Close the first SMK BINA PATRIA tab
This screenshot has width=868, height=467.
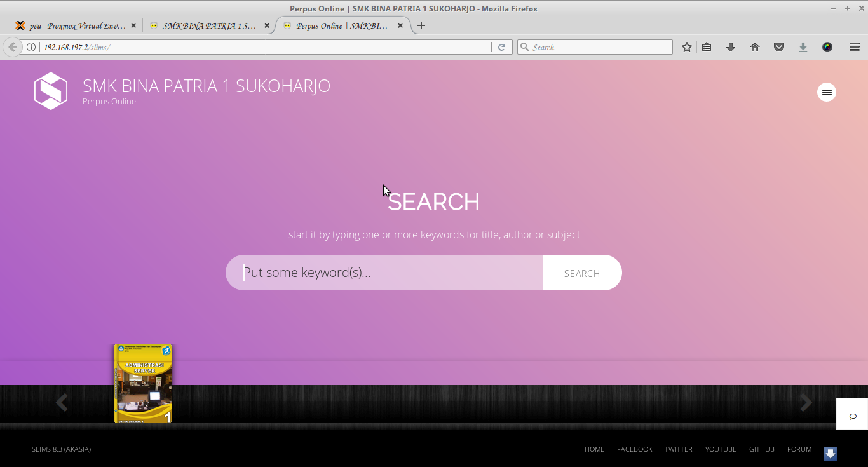(x=267, y=25)
